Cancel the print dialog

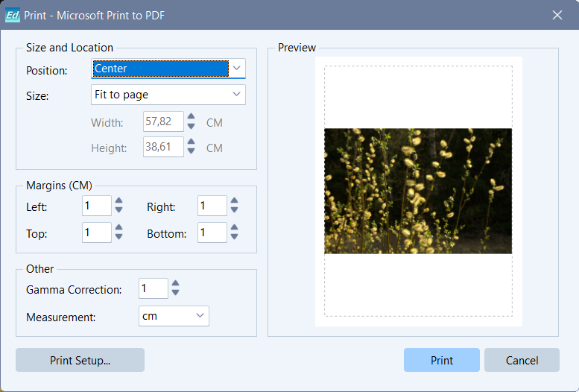point(522,360)
